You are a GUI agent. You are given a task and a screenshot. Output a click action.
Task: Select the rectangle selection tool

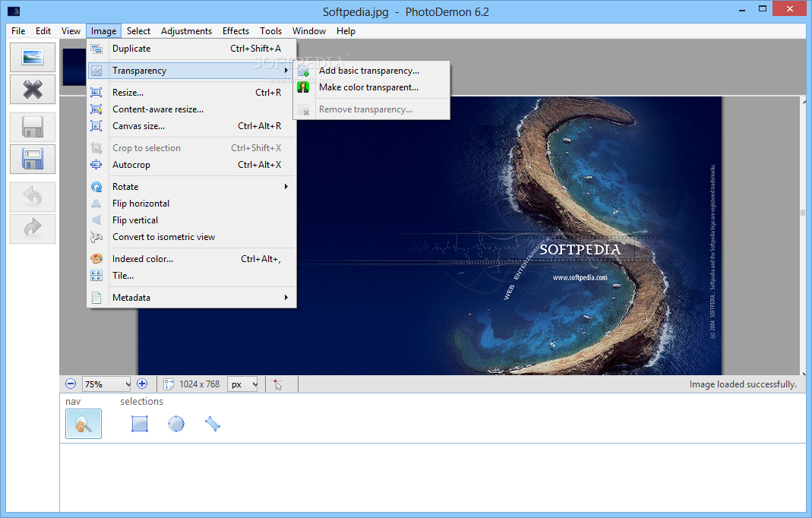140,424
